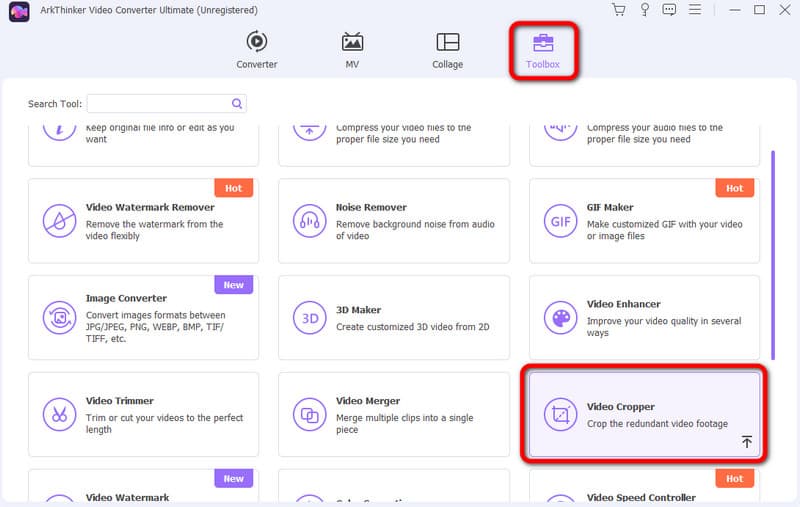Click the Video Cropper crop icon

pyautogui.click(x=560, y=415)
